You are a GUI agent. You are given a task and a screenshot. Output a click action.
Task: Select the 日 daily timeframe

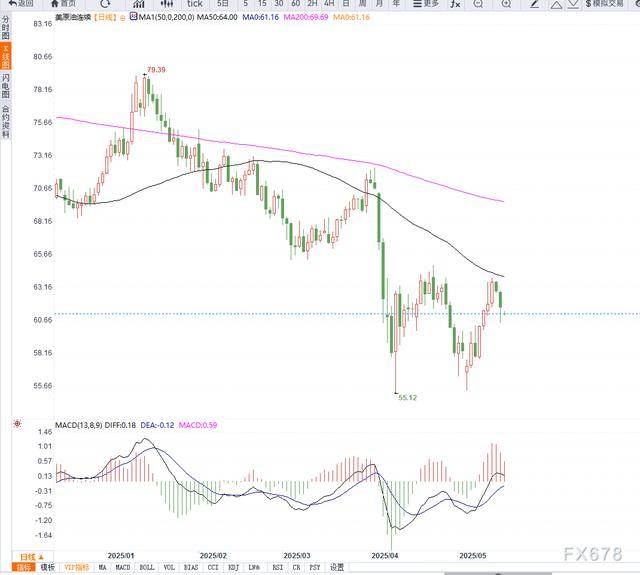pos(346,3)
